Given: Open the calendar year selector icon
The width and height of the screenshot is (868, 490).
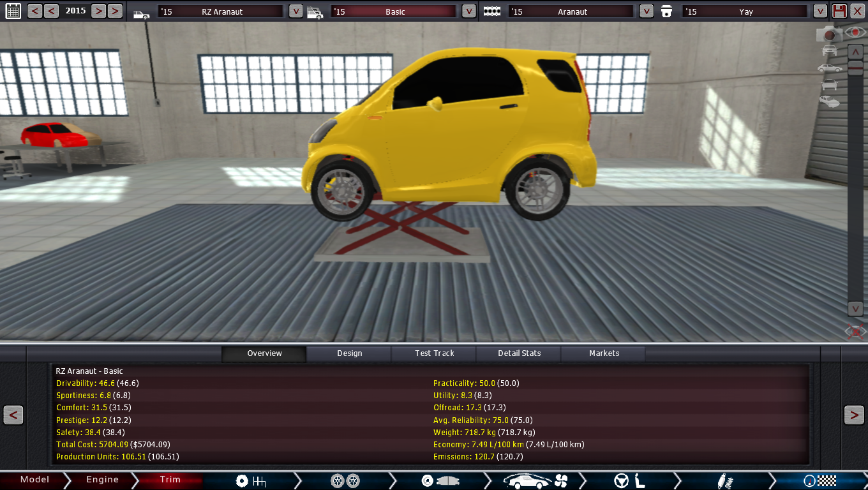Looking at the screenshot, I should tap(12, 11).
